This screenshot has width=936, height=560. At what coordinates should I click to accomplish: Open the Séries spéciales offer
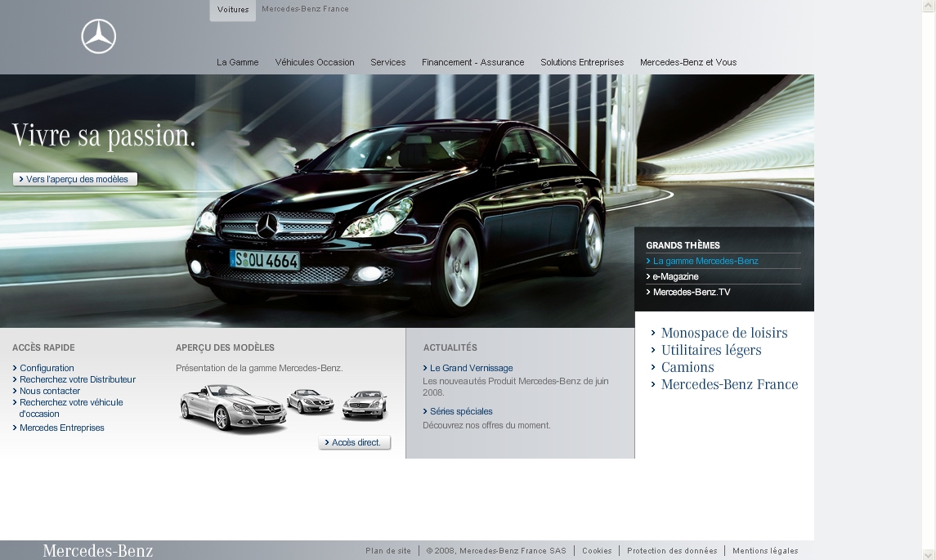click(462, 411)
